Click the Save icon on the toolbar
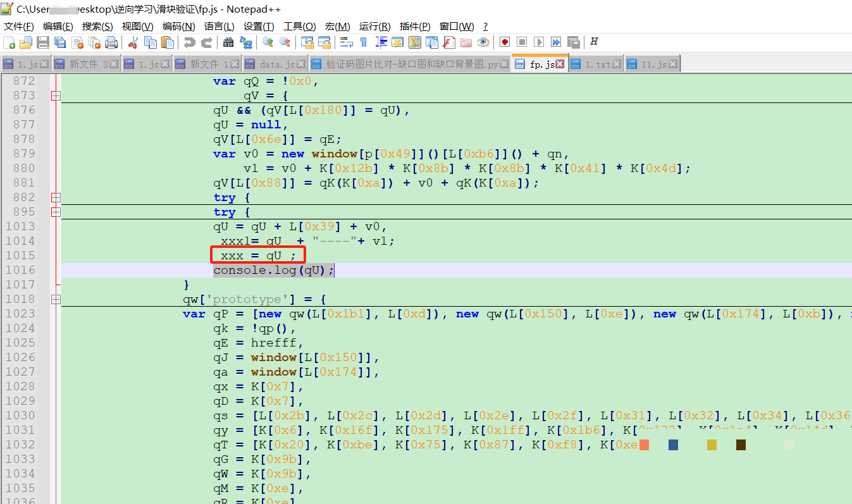This screenshot has height=504, width=852. pyautogui.click(x=42, y=42)
